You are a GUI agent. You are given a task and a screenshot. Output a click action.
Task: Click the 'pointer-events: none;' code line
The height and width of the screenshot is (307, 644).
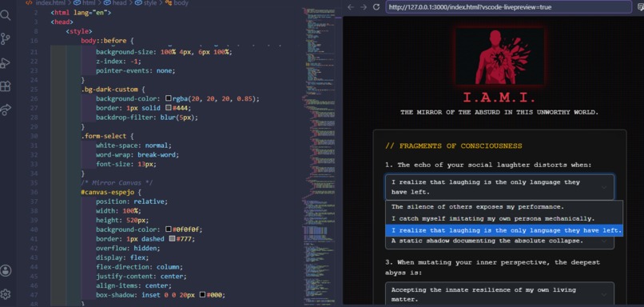coord(136,70)
